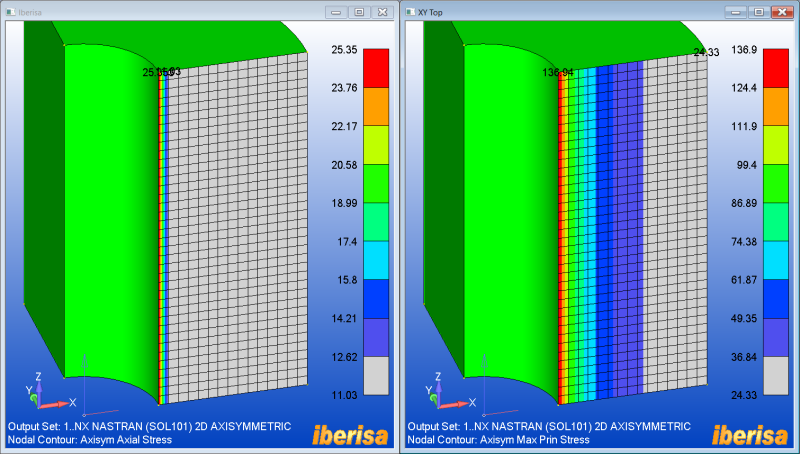The image size is (800, 454).
Task: Click the red swatch in Iberisa legend
Action: 376,68
